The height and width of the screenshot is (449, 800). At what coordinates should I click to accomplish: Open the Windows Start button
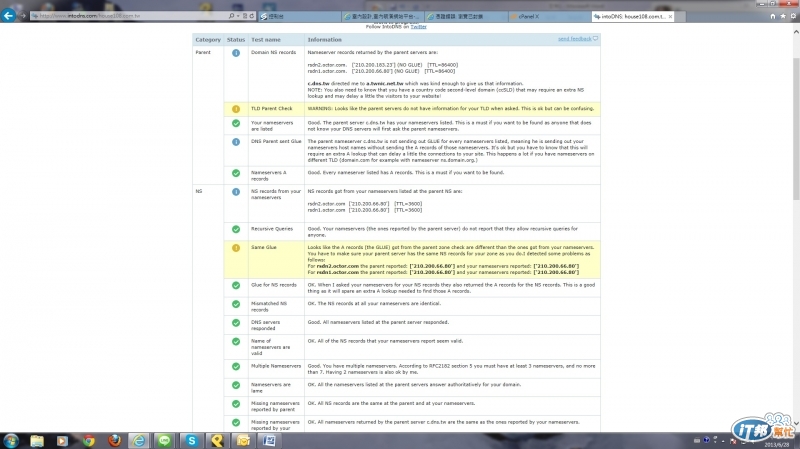[x=11, y=441]
